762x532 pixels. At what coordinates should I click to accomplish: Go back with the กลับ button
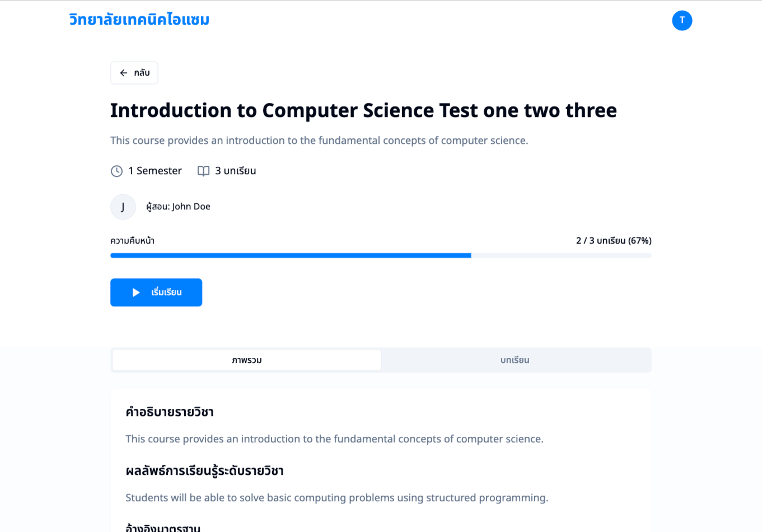[x=134, y=73]
